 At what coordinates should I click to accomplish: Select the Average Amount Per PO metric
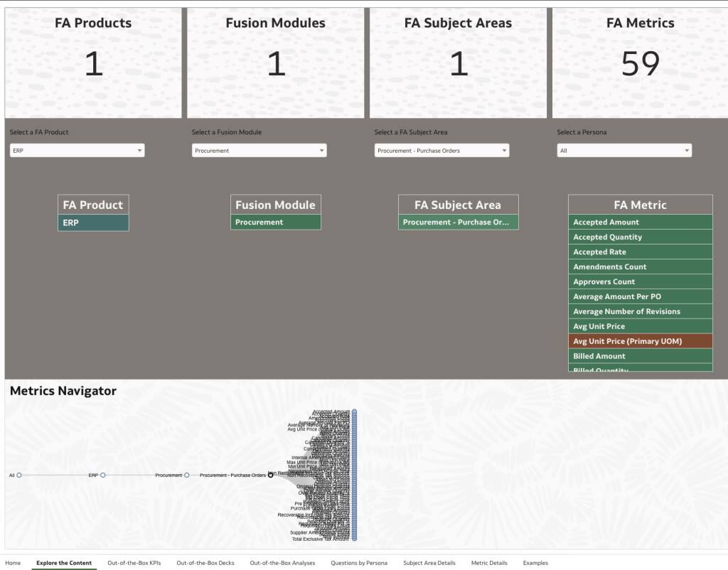click(639, 296)
